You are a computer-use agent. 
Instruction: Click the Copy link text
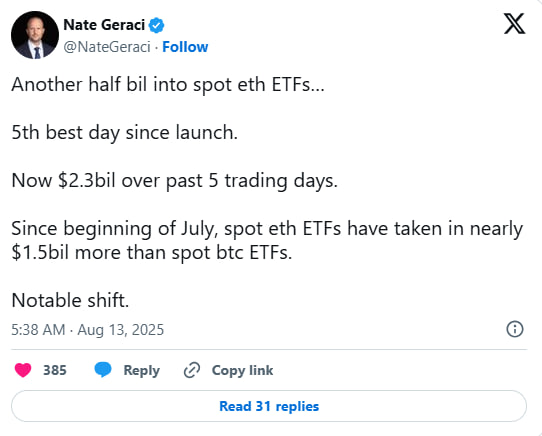[x=242, y=371]
